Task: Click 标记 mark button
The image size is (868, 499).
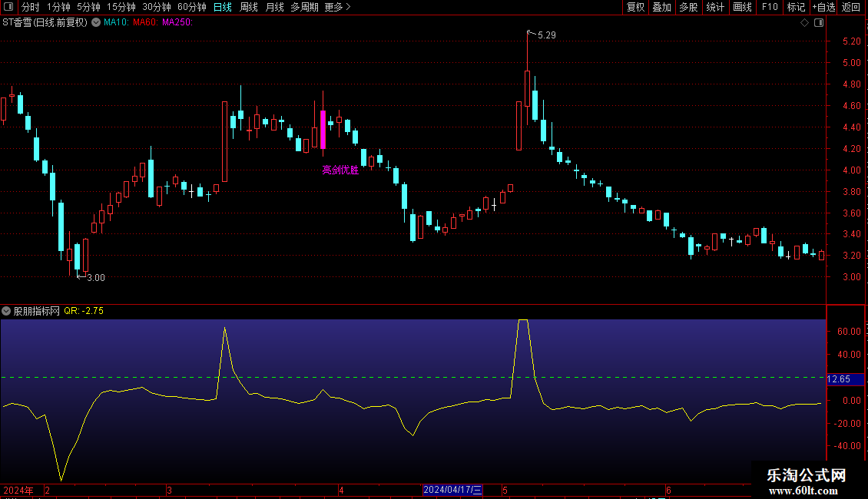Action: pos(796,7)
